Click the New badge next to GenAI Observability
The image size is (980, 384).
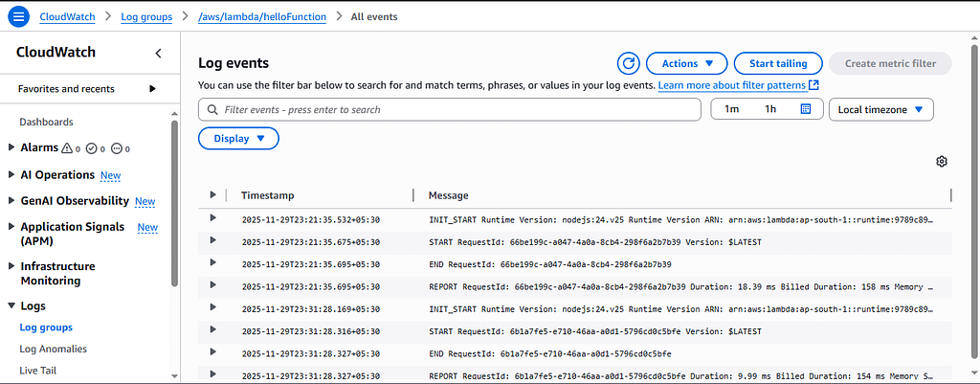click(x=145, y=201)
